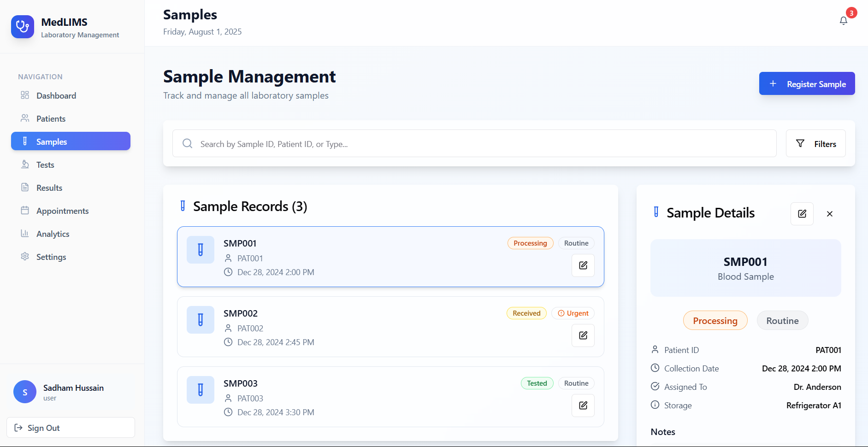Navigate to Tests
The height and width of the screenshot is (447, 868).
click(71, 165)
